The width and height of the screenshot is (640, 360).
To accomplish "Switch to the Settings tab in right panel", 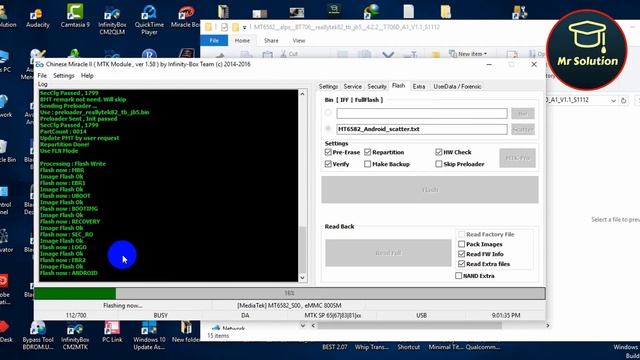I will pyautogui.click(x=328, y=87).
